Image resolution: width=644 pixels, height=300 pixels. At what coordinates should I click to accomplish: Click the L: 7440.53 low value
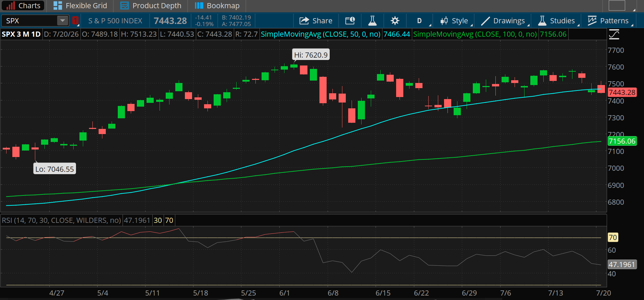point(177,34)
